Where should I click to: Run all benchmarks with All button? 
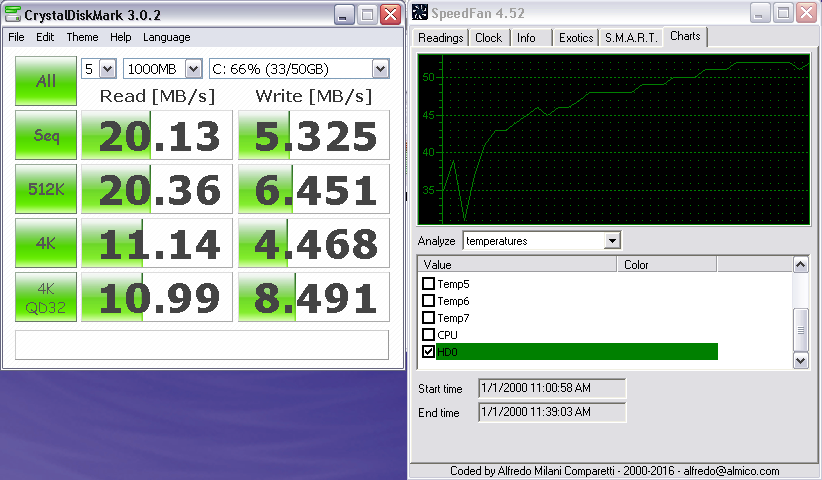[46, 81]
